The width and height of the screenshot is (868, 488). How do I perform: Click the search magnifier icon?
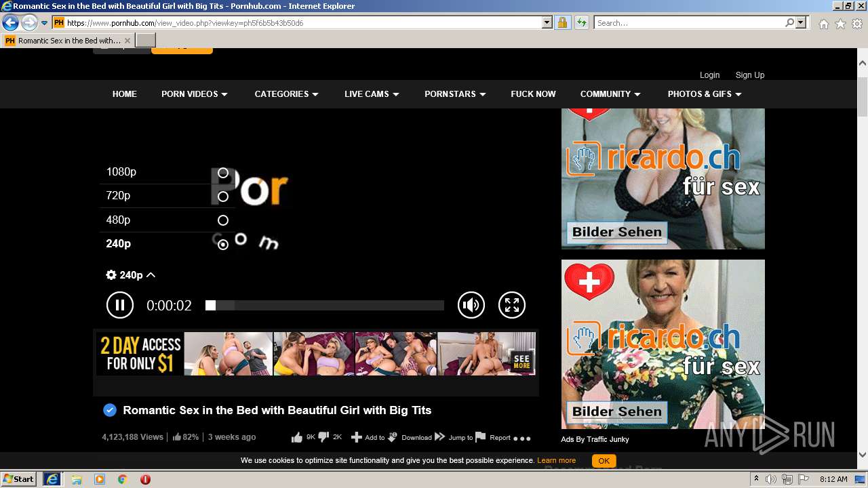[x=789, y=23]
